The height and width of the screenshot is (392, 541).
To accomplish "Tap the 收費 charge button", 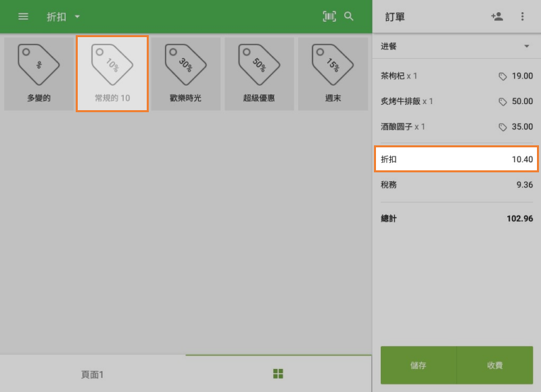I will click(x=495, y=365).
